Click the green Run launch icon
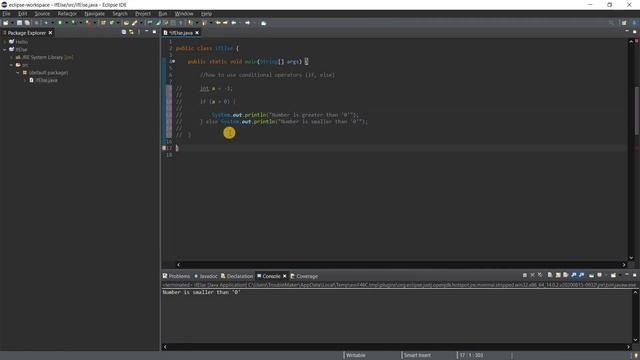This screenshot has width=640, height=360. point(60,23)
